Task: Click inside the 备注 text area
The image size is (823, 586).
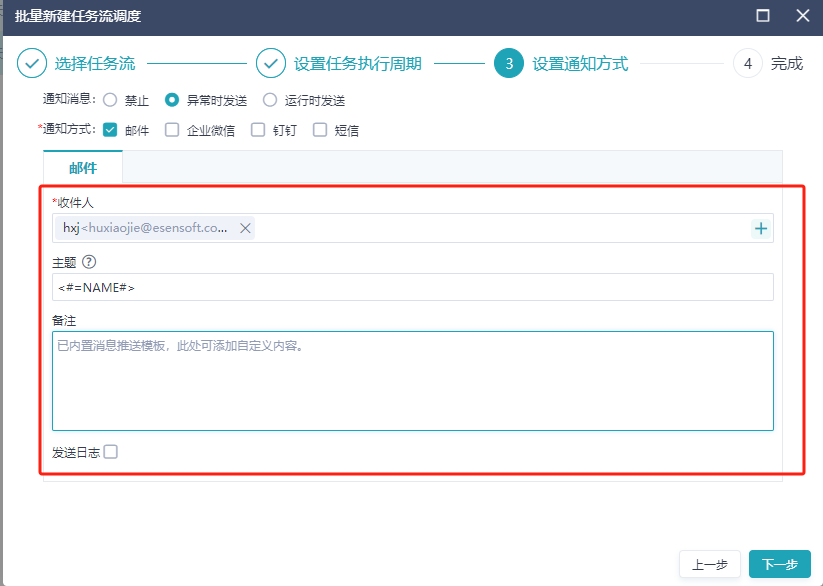Action: tap(412, 385)
